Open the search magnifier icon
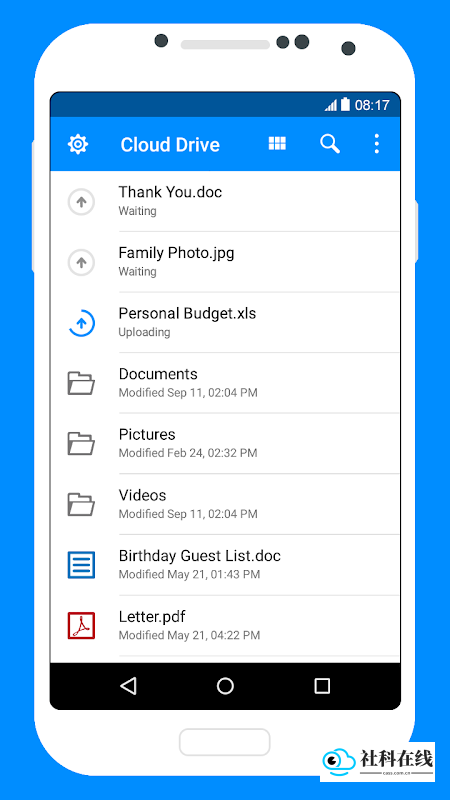The image size is (450, 800). [x=330, y=144]
